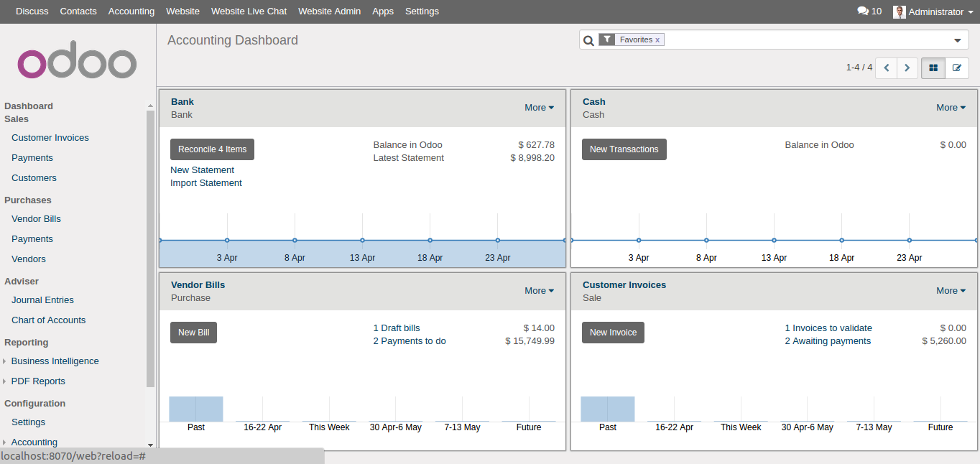Image resolution: width=980 pixels, height=464 pixels.
Task: Expand Business Intelligence menu section
Action: pyautogui.click(x=5, y=361)
